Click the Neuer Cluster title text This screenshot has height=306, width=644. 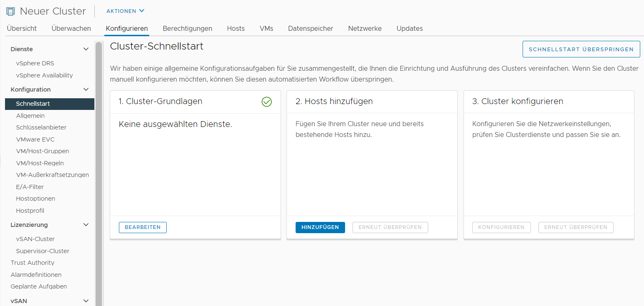pos(53,11)
